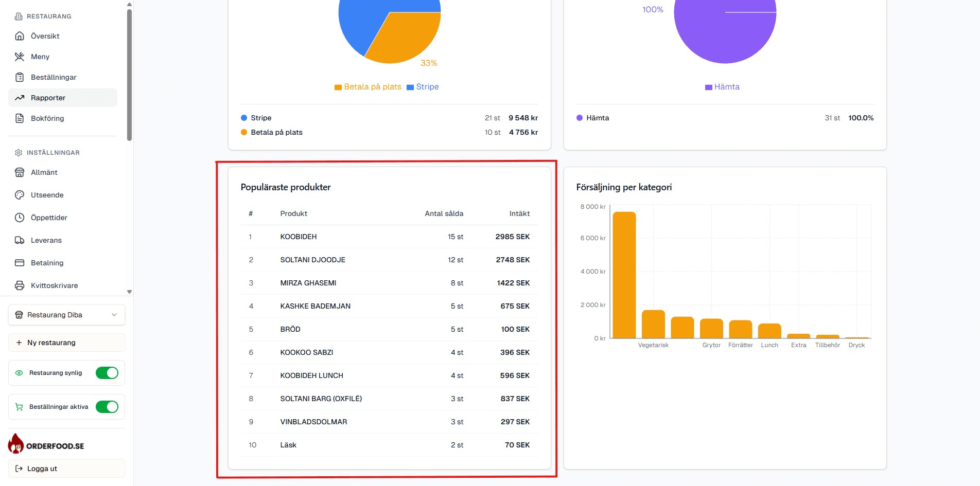Click the Meny utensils icon
Screen dimensions: 980x486
coord(19,57)
